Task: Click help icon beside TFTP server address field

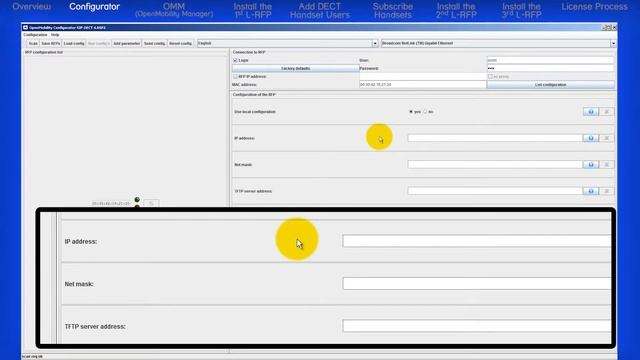Action: point(591,191)
